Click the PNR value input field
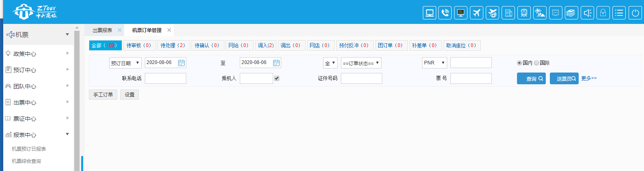This screenshot has height=171, width=644. point(471,62)
